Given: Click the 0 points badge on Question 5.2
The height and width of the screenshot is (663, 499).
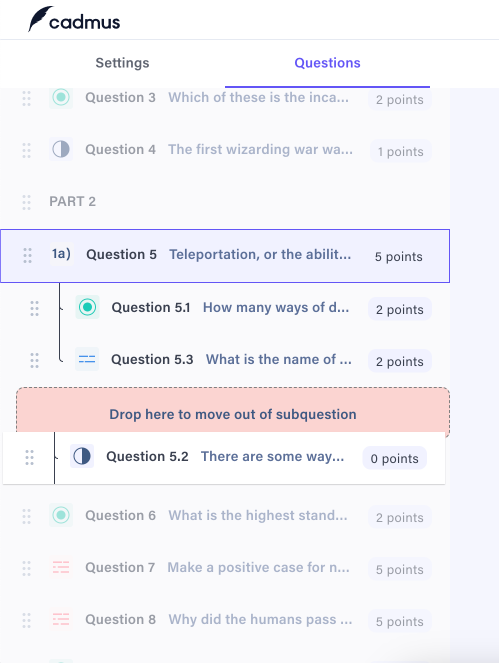Looking at the screenshot, I should tap(395, 458).
